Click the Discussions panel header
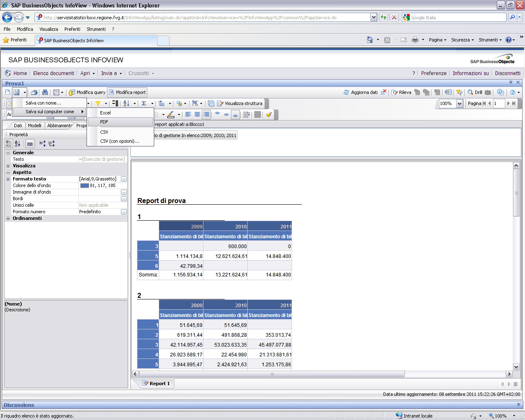Screen dimensions: 525x420 point(262,405)
